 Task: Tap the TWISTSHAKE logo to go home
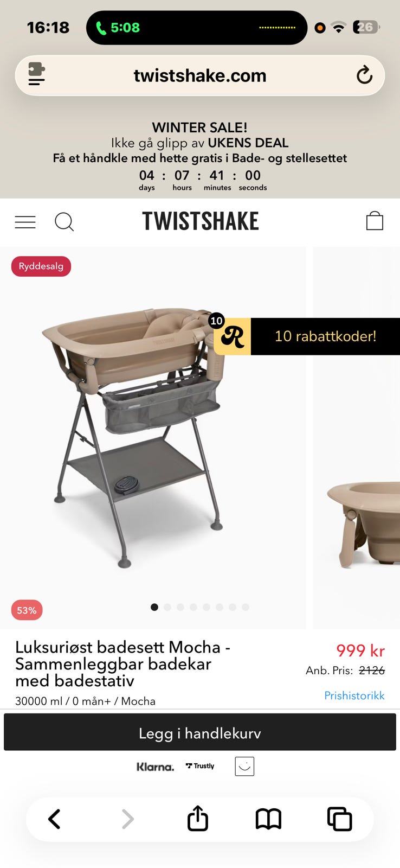(201, 221)
